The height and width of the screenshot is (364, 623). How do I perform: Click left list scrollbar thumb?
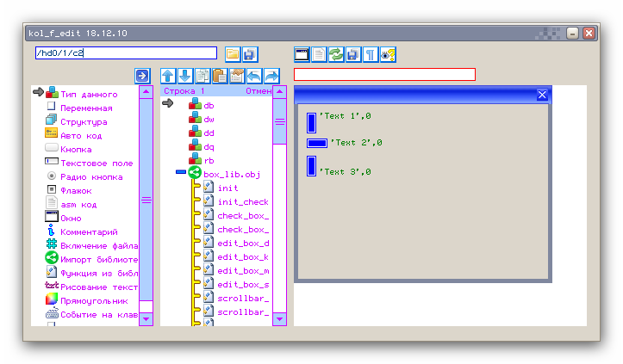tap(146, 200)
